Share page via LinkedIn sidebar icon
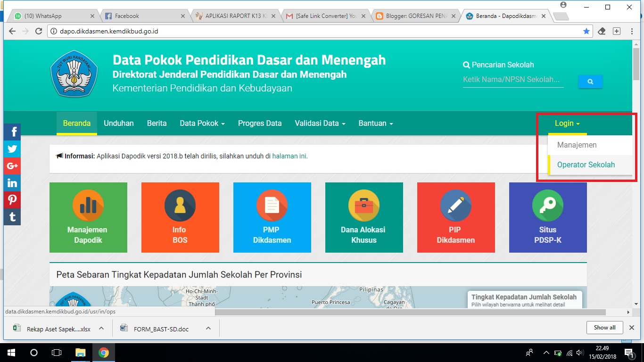 (12, 183)
